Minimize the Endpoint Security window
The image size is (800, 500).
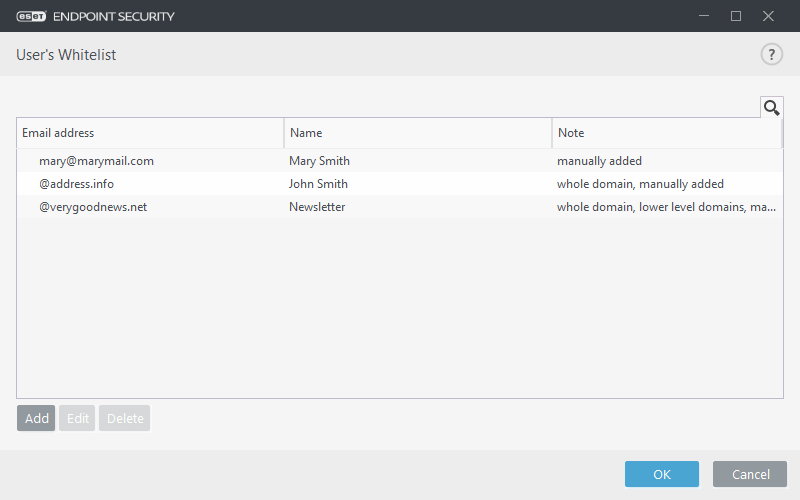(704, 16)
